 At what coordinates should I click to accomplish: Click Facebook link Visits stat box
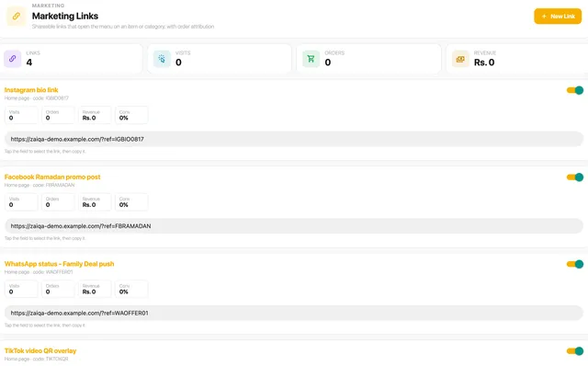click(x=21, y=202)
